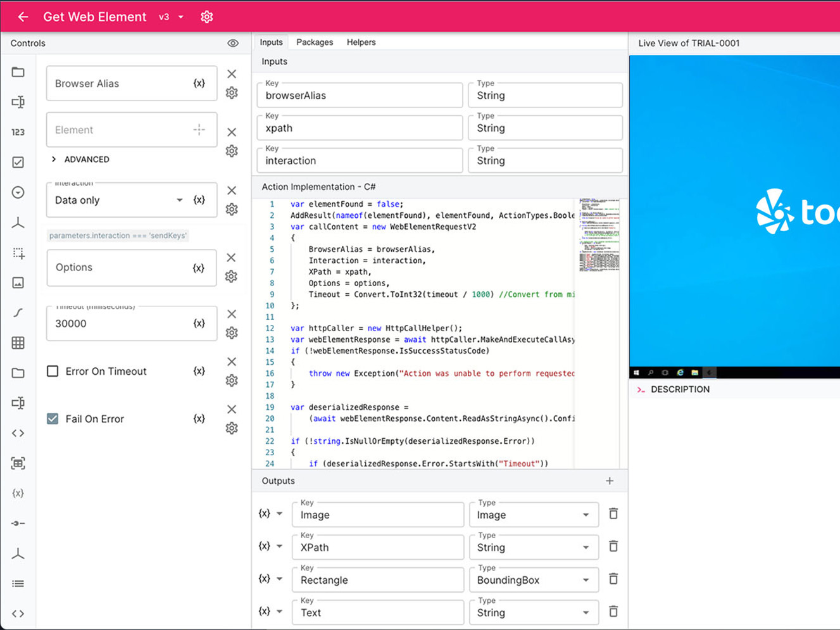The width and height of the screenshot is (840, 630).
Task: Switch to the Helpers tab
Action: [x=361, y=42]
